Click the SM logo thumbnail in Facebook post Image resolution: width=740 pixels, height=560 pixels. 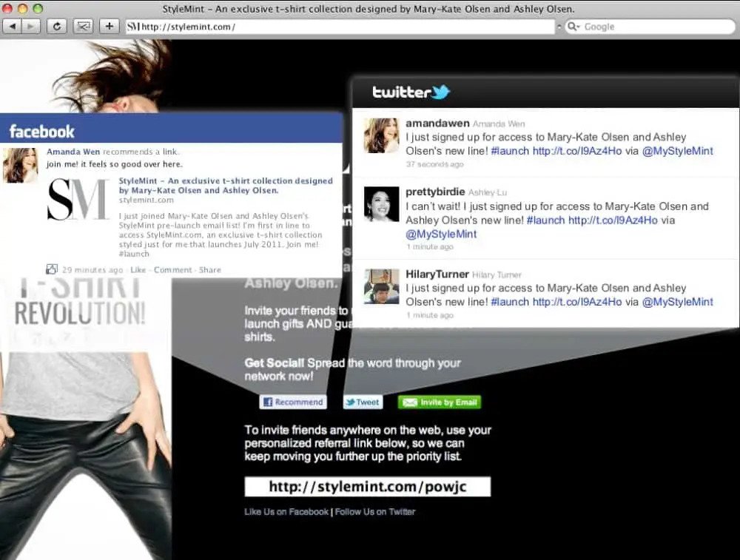click(x=78, y=199)
